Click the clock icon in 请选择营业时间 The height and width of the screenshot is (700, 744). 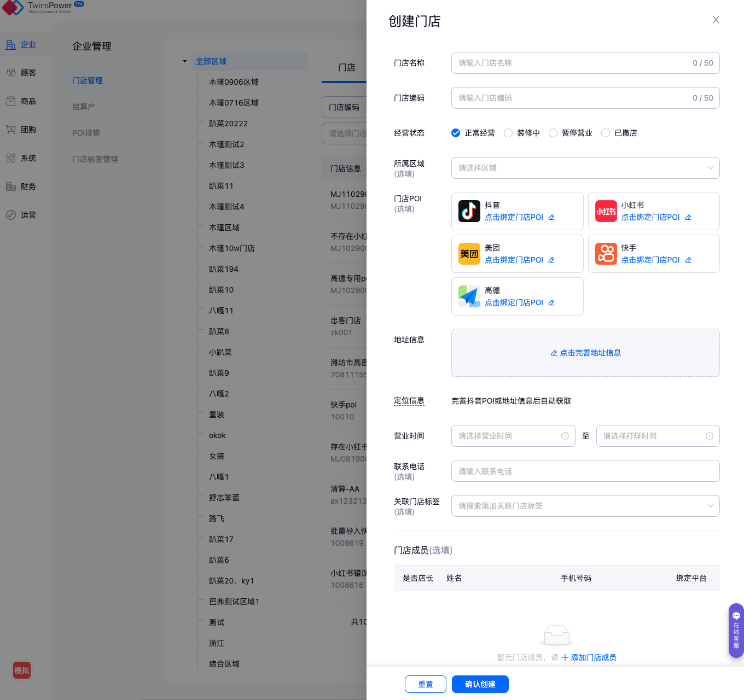pyautogui.click(x=565, y=436)
